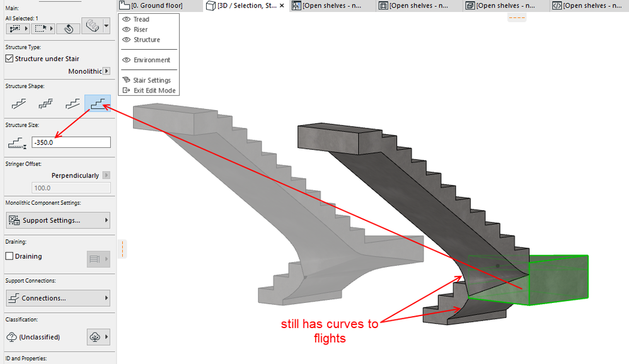Click the Stringer Offset field showing 100.0

[71, 188]
